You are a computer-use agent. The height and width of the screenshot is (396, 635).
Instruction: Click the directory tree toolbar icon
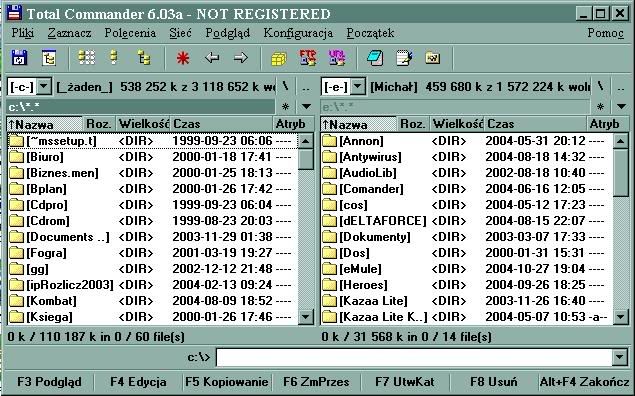point(49,58)
